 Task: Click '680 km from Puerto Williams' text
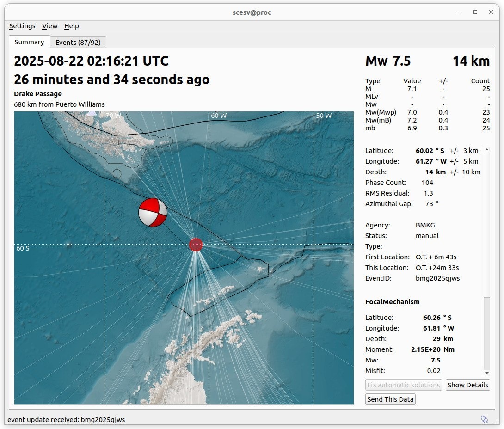(60, 104)
